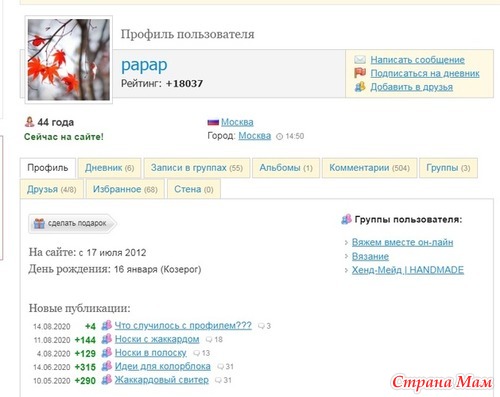Open the post Жаккардовый свитер
The height and width of the screenshot is (397, 500).
pyautogui.click(x=162, y=380)
